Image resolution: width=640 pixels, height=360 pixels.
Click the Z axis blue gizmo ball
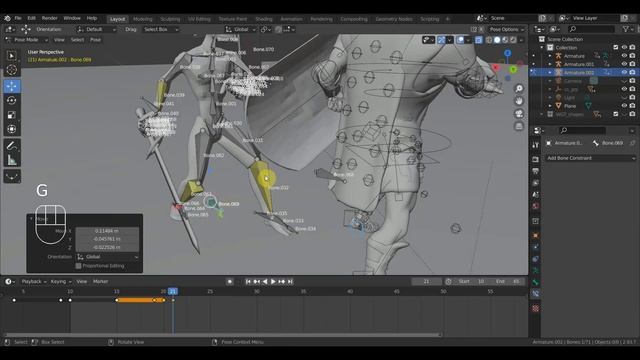tap(507, 53)
